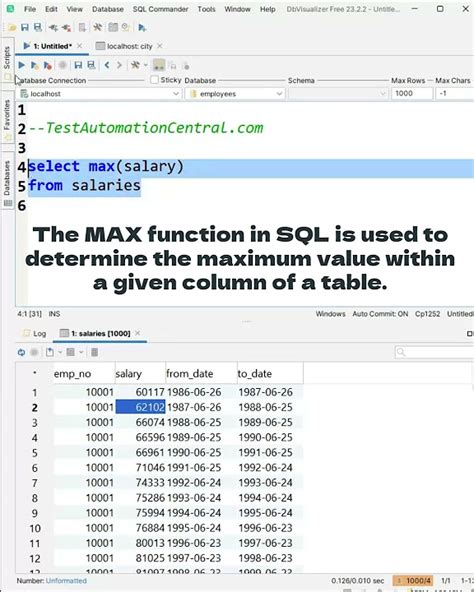This screenshot has width=474, height=592.
Task: Click the Execute buffer icon with red dot
Action: [x=48, y=65]
